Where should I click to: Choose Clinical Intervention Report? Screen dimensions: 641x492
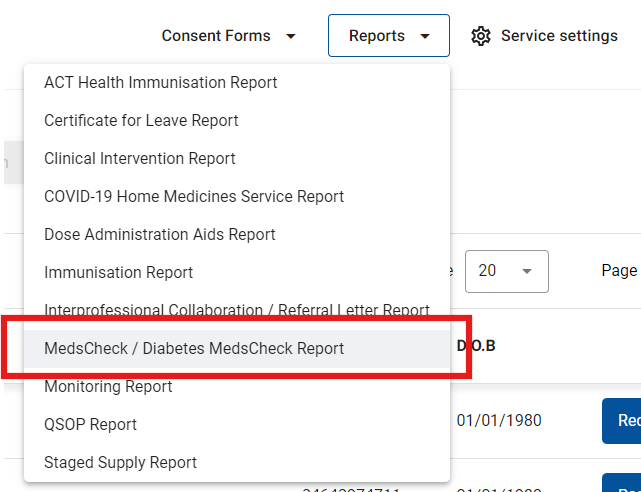[x=237, y=159]
